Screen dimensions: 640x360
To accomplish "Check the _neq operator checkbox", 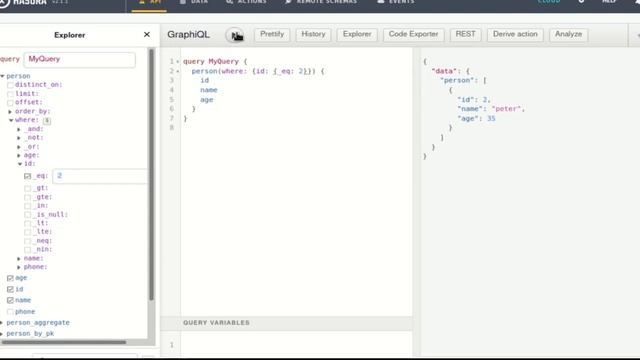I will (x=27, y=241).
